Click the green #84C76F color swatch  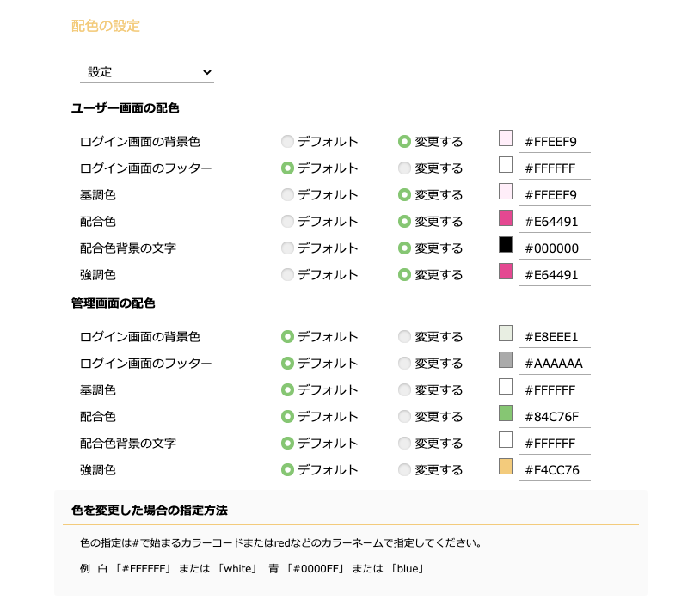[x=506, y=413]
